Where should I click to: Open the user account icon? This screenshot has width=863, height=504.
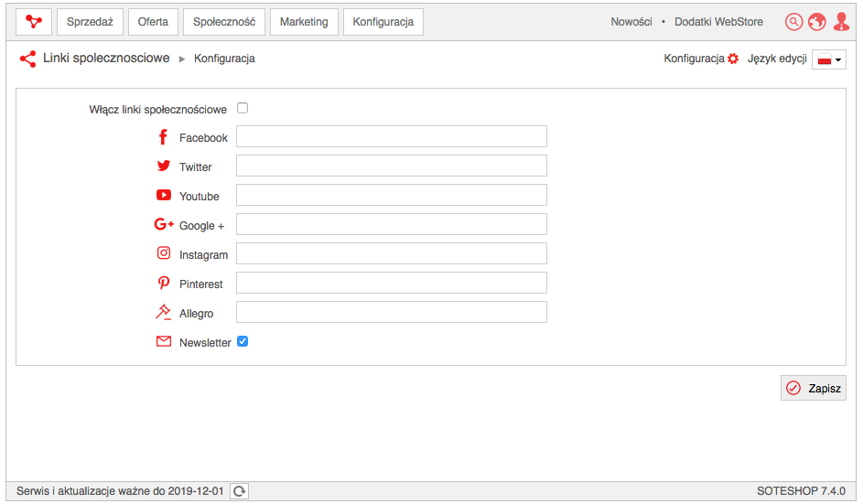click(841, 21)
